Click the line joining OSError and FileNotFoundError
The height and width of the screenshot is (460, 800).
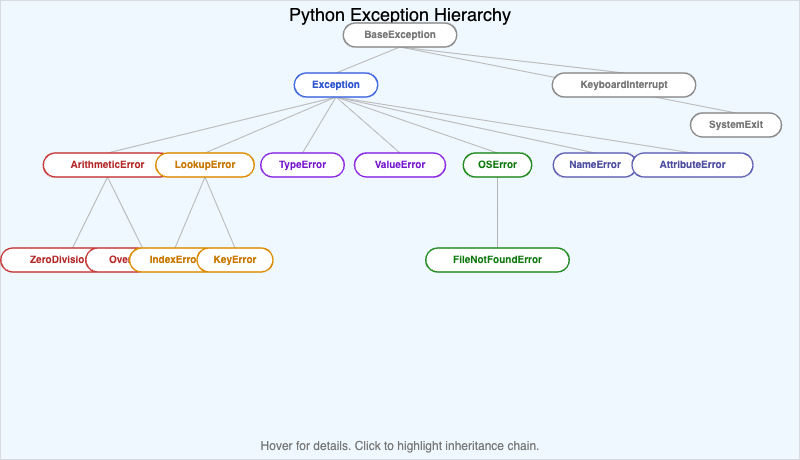497,213
